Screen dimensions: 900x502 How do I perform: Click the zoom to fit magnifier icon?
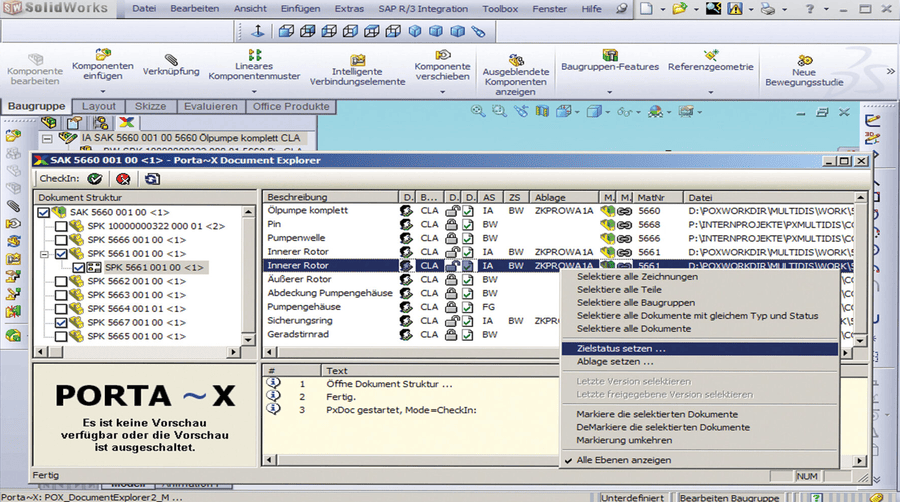pos(478,112)
